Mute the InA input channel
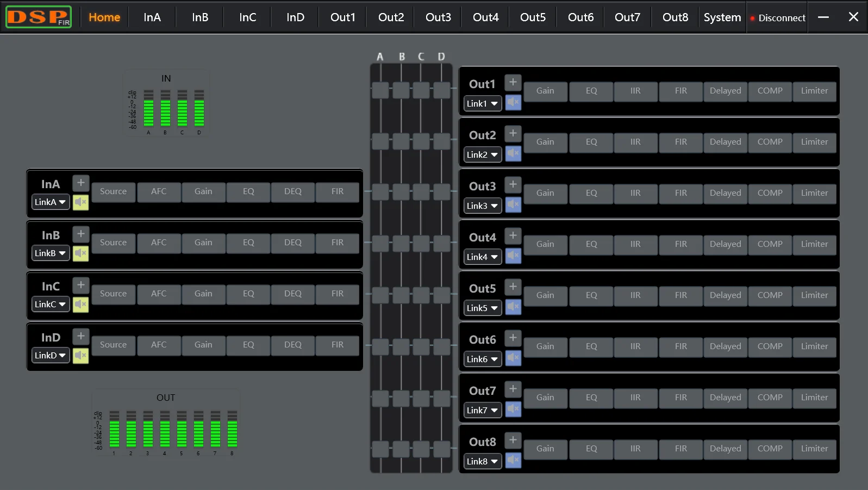 tap(80, 202)
